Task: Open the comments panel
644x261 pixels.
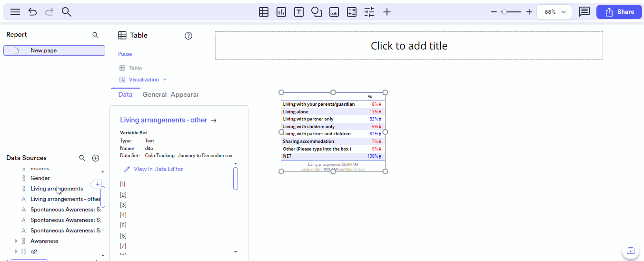Action: tap(584, 12)
